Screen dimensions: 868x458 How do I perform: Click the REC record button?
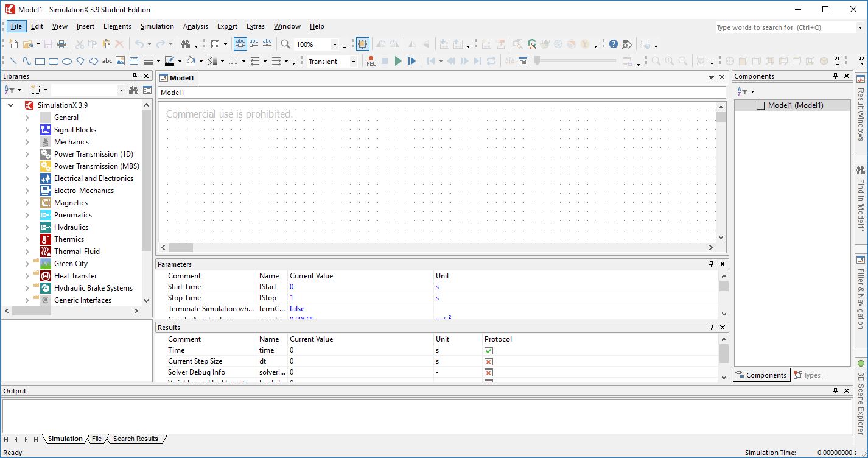(371, 61)
